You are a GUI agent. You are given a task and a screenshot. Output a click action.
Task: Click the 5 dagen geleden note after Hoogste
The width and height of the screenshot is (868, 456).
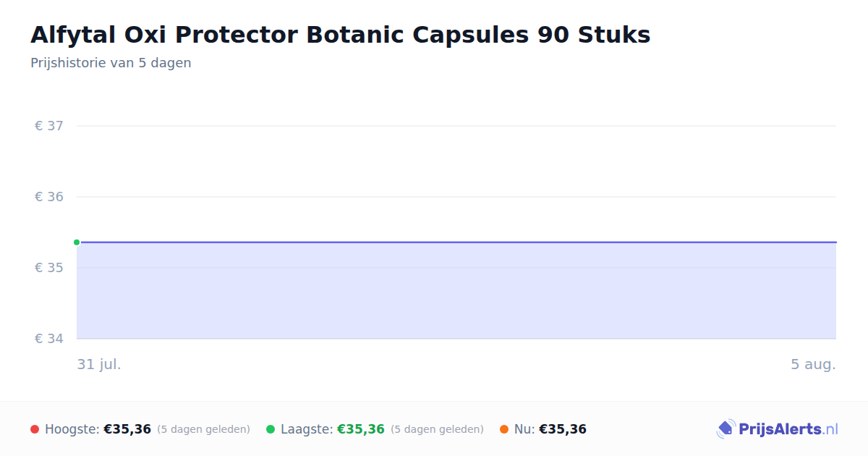[203, 429]
